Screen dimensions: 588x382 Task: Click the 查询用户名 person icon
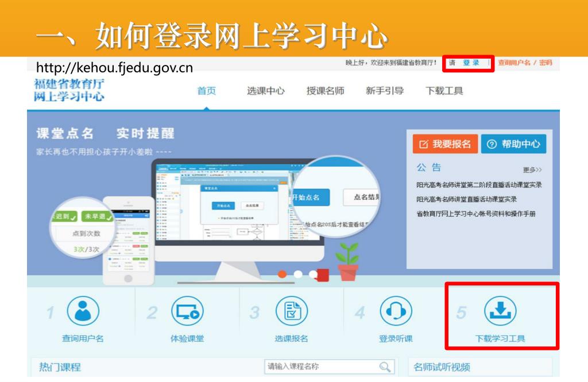pyautogui.click(x=83, y=311)
